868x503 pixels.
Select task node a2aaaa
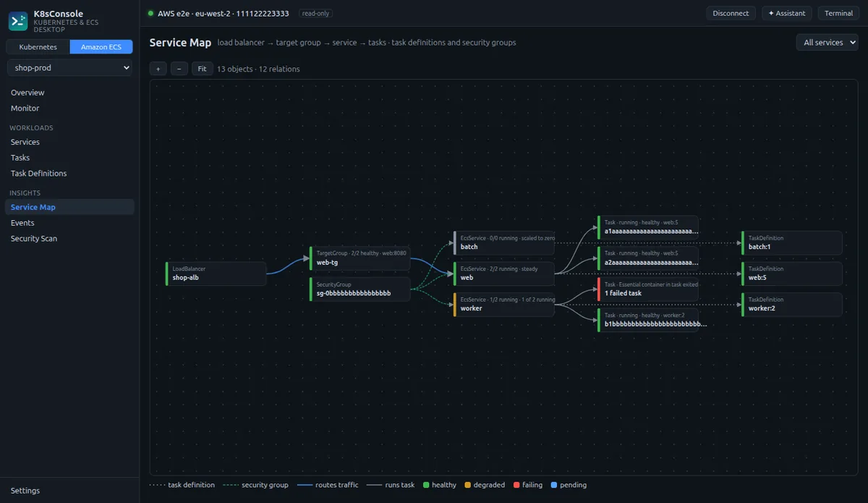pos(648,258)
